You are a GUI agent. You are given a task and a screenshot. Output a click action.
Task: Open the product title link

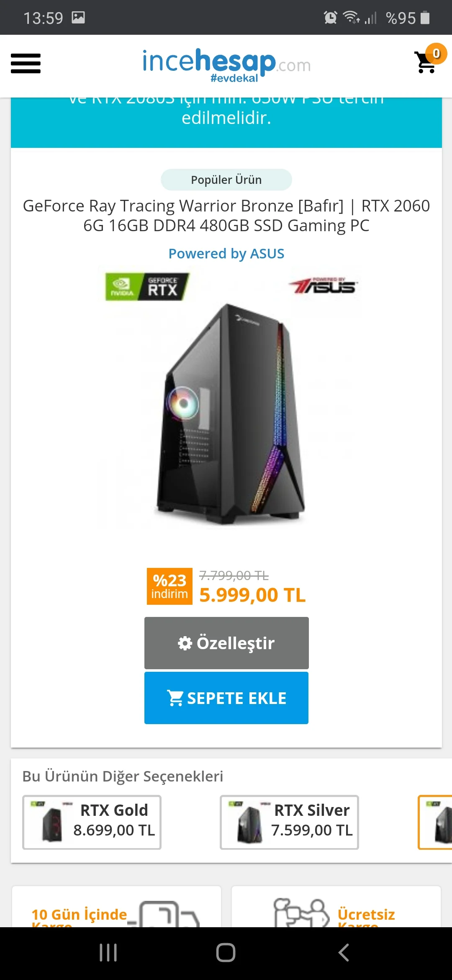(x=226, y=216)
